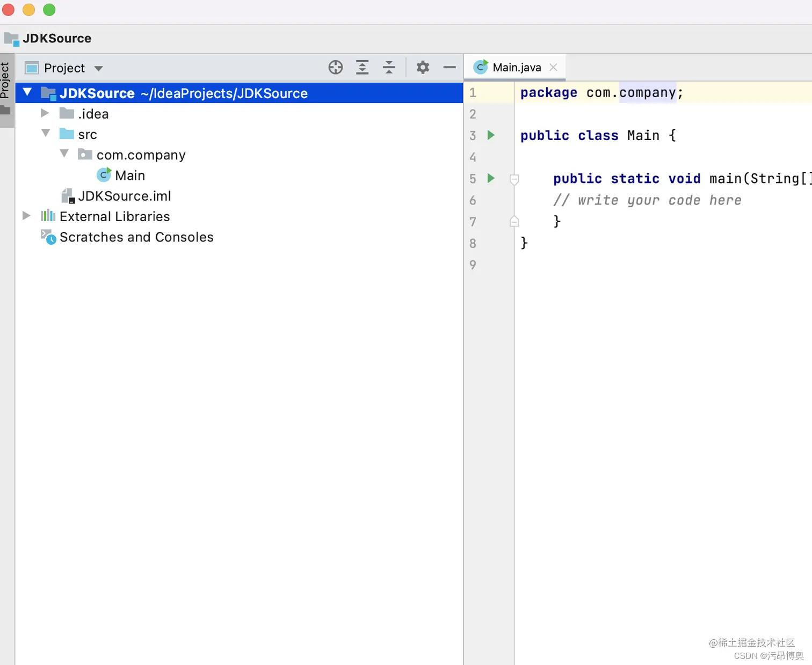812x665 pixels.
Task: Click the run arrow beside class Main
Action: pyautogui.click(x=491, y=135)
